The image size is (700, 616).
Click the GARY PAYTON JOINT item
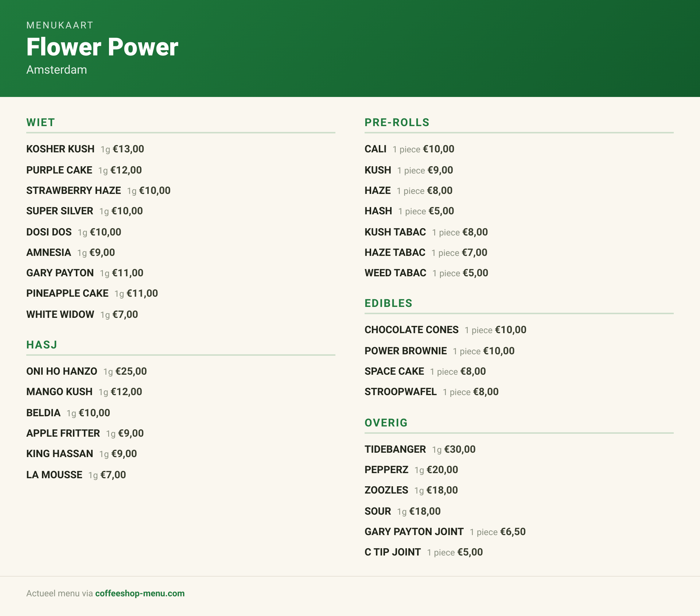coord(445,532)
